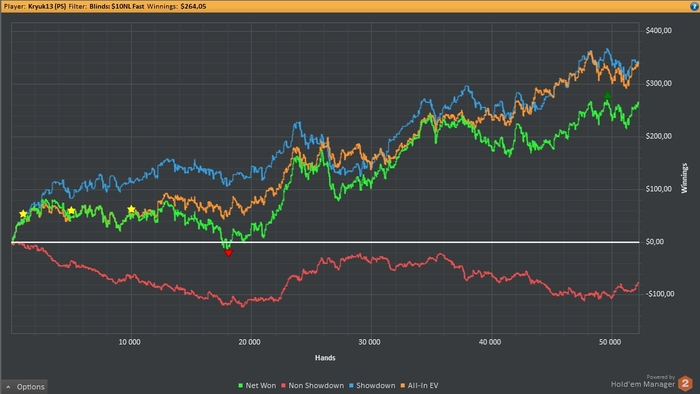Click the $300,00 axis label
700x394 pixels.
pos(658,83)
